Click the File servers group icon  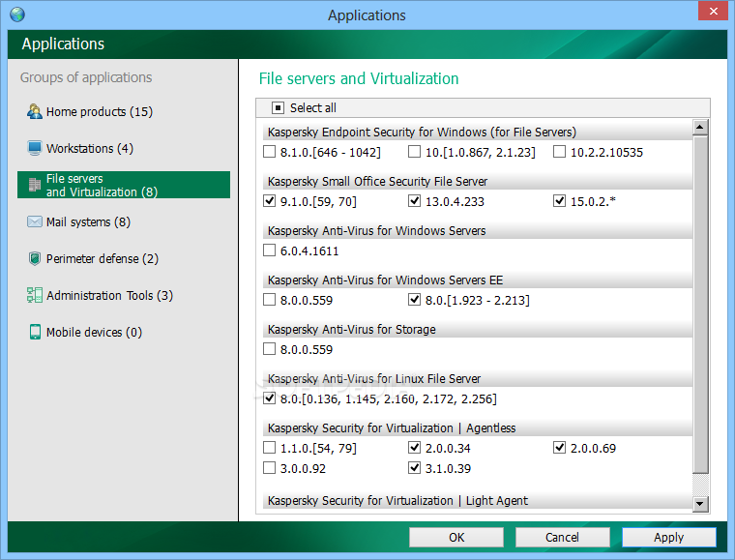pos(34,185)
